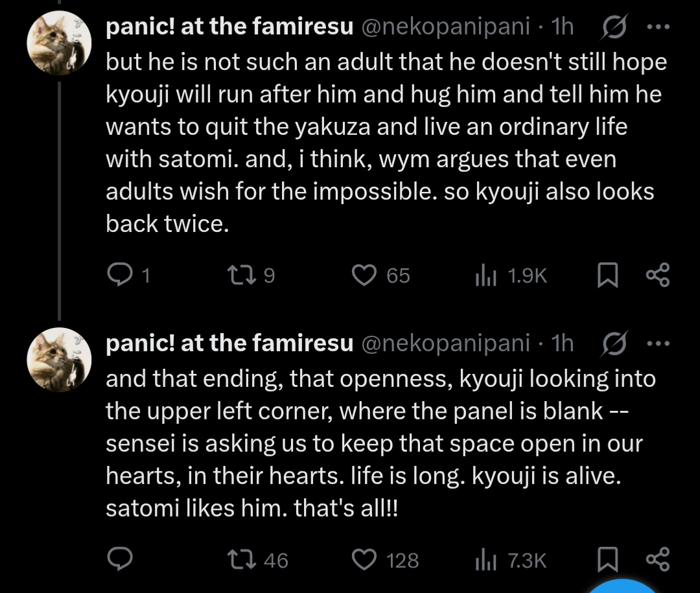Bookmark the first tweet about looking back twice
The width and height of the screenshot is (700, 593).
(x=606, y=276)
